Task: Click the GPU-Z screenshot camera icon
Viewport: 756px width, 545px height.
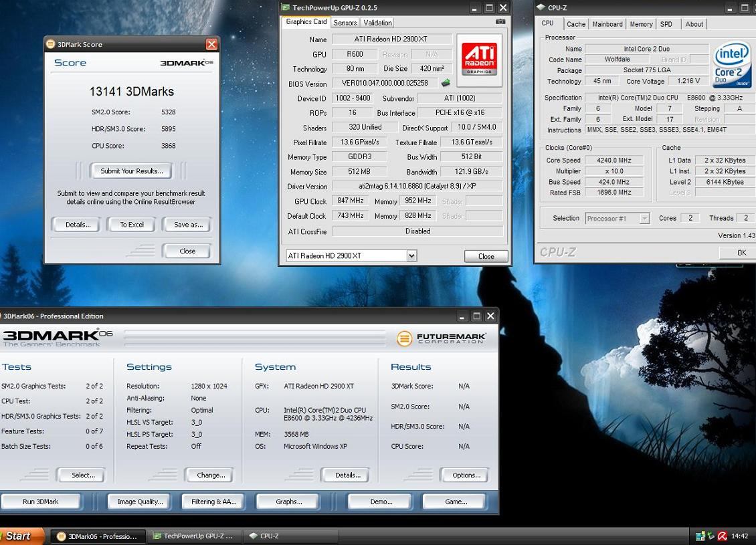Action: [x=500, y=21]
